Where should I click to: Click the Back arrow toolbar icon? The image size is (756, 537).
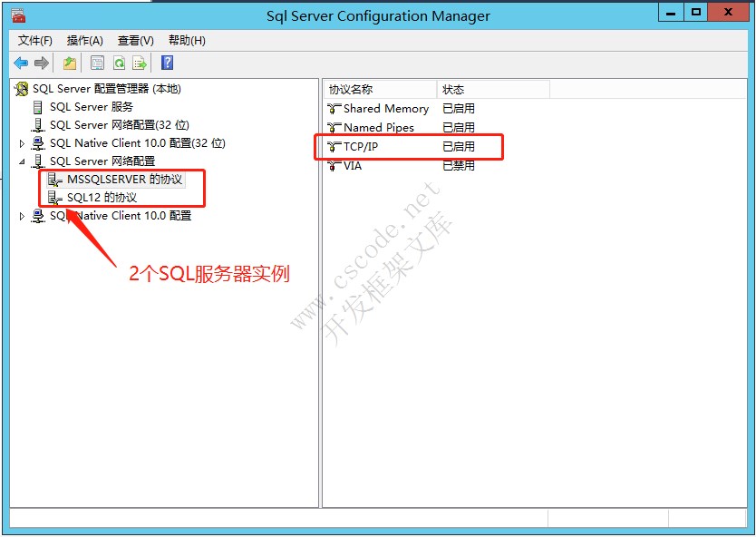pyautogui.click(x=21, y=63)
